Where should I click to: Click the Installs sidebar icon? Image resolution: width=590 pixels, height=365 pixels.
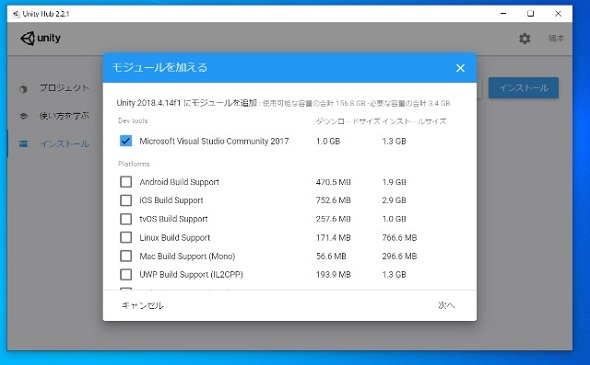click(x=23, y=144)
